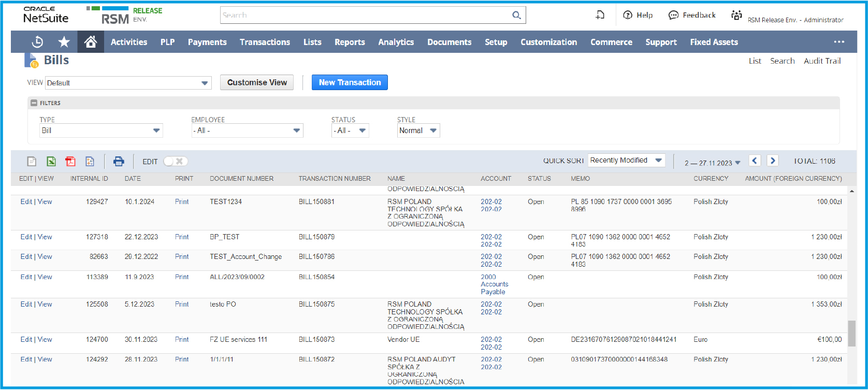This screenshot has width=868, height=390.
Task: Open the Recent Records history icon
Action: [37, 42]
